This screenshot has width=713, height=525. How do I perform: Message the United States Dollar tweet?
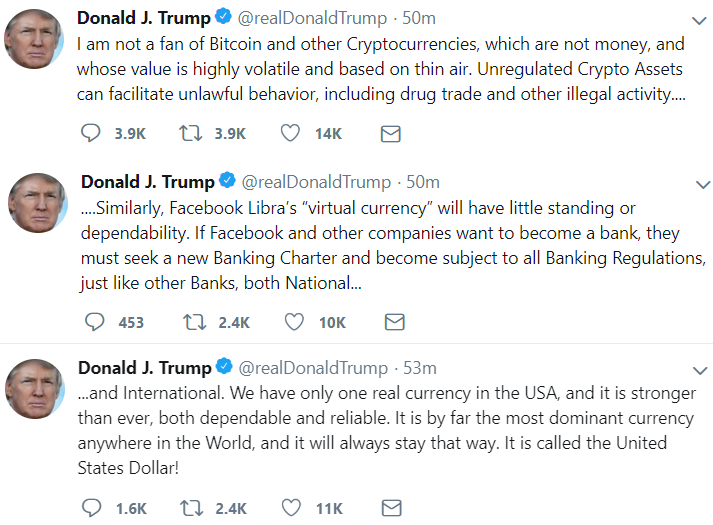coord(392,508)
